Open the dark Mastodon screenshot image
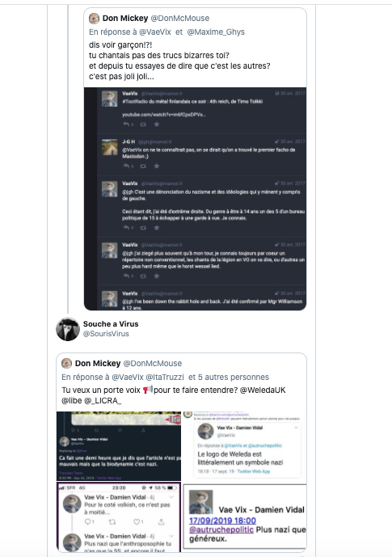Viewport: 392px width, 557px height. tap(195, 199)
